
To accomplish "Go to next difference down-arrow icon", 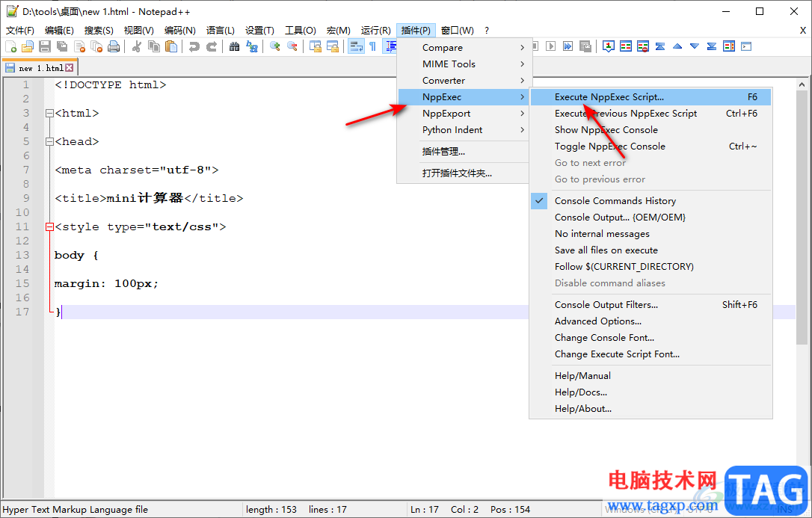I will click(x=695, y=46).
